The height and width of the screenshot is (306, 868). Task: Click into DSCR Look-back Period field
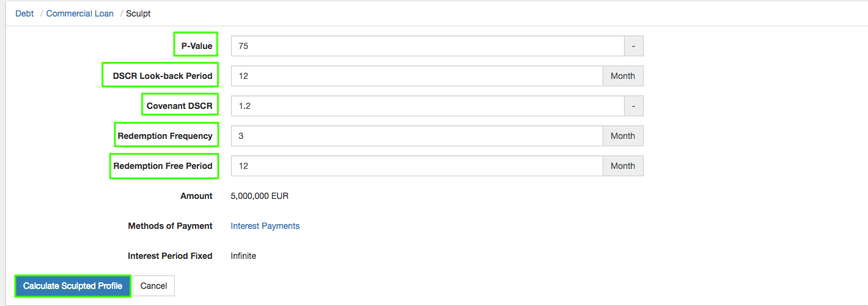pyautogui.click(x=417, y=76)
